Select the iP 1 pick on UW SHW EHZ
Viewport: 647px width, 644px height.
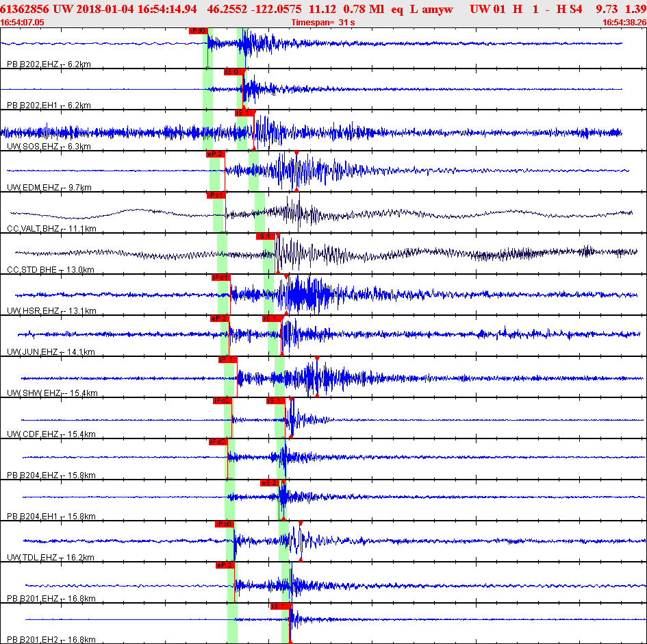tap(228, 360)
